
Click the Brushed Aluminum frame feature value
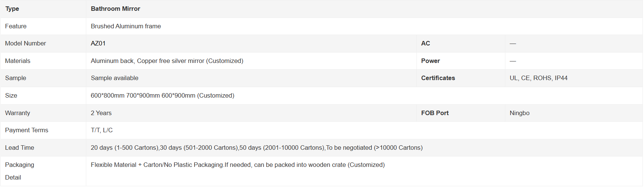tap(126, 26)
